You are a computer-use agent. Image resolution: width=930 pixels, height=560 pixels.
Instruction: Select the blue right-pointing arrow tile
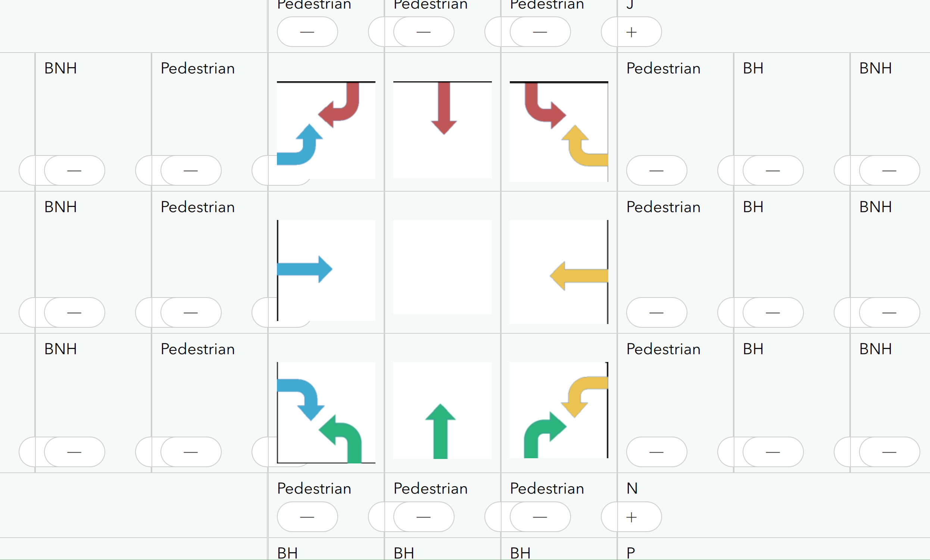coord(326,270)
